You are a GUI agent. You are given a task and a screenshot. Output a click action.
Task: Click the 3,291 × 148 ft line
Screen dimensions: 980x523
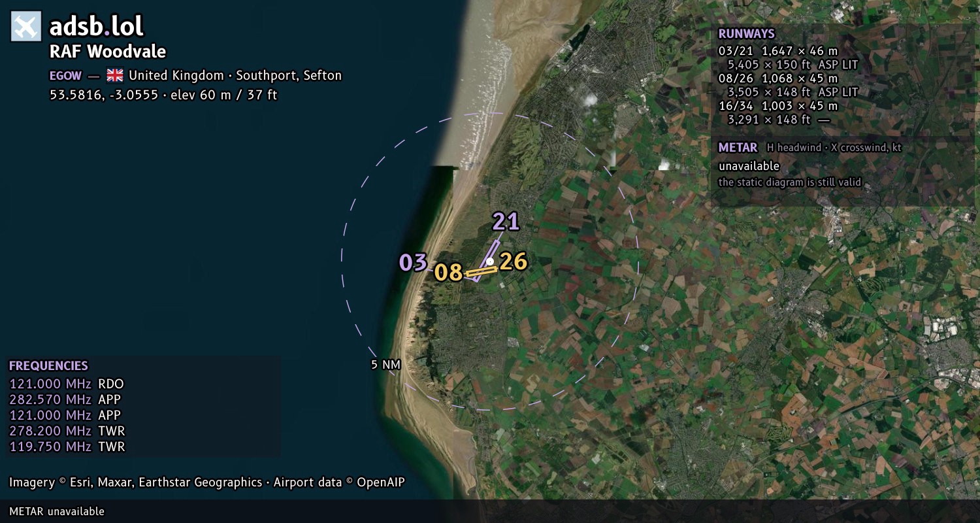pyautogui.click(x=779, y=120)
